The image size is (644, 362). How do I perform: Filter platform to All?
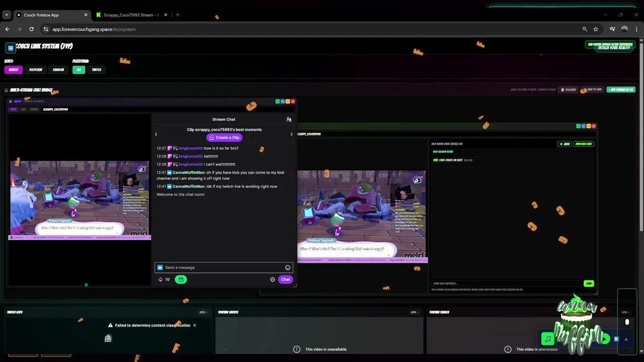coord(78,70)
